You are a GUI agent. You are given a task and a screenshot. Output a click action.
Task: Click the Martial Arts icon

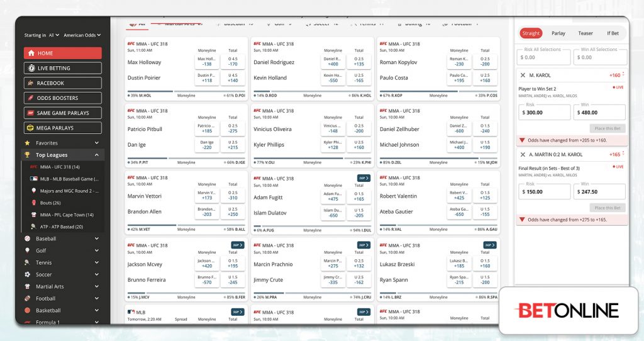tap(28, 286)
